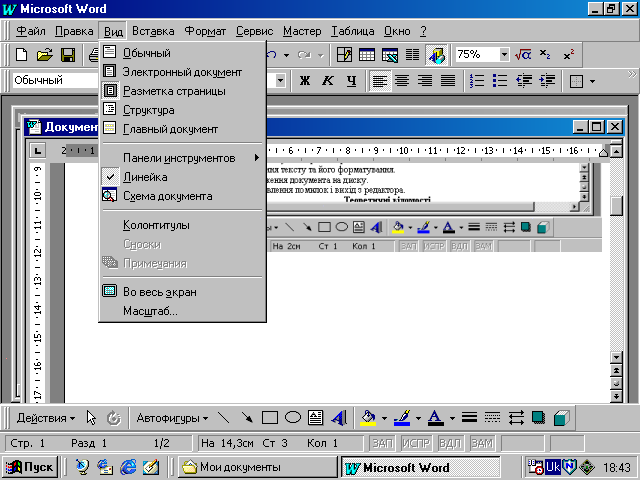
Task: Center the text alignment
Action: (x=402, y=81)
